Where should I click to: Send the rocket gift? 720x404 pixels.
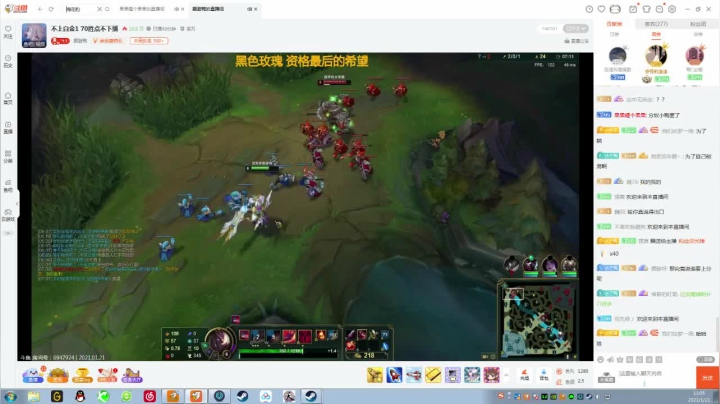point(394,375)
